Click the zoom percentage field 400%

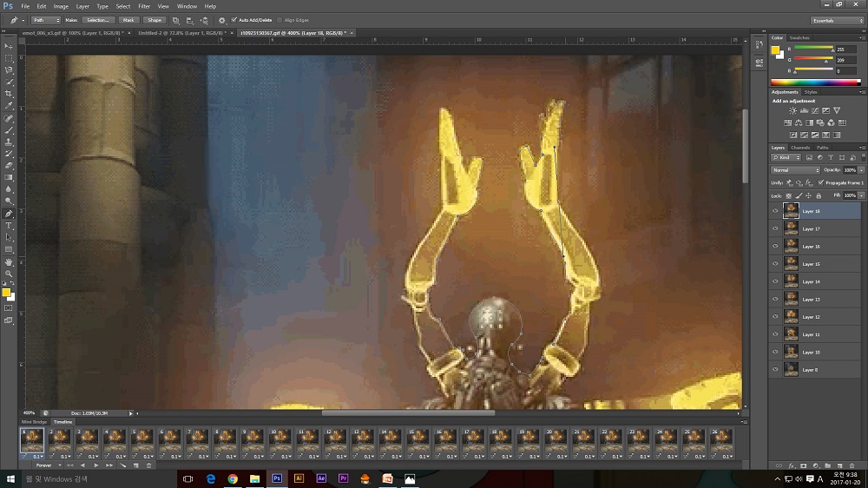coord(29,413)
